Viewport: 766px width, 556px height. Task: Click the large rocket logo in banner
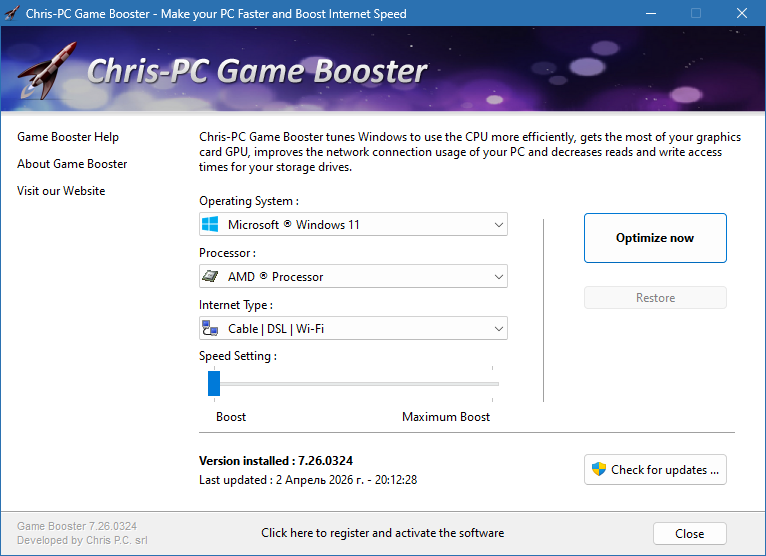point(47,70)
